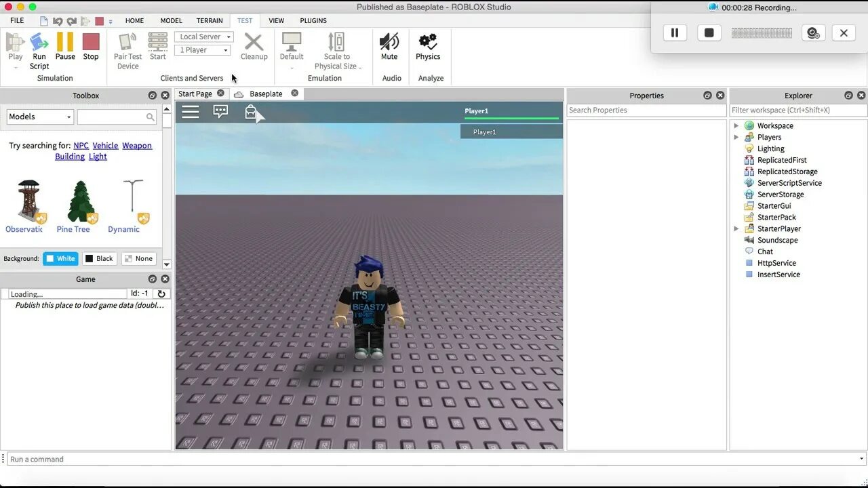The width and height of the screenshot is (868, 488).
Task: Click the Play simulation icon
Action: tap(15, 42)
